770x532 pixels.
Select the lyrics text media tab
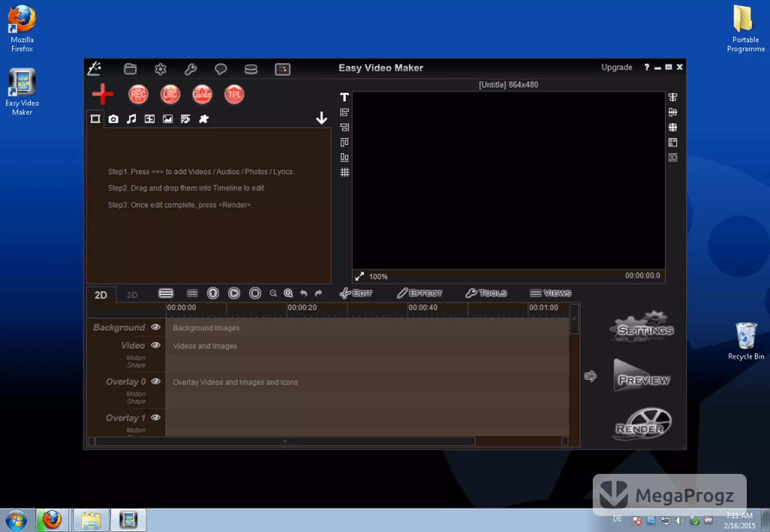(185, 119)
